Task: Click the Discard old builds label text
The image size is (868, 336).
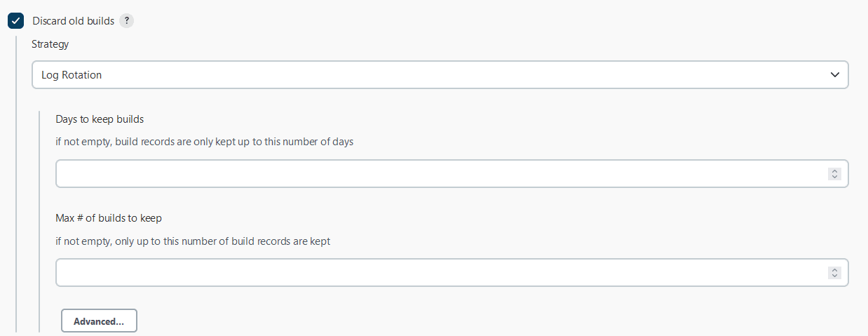Action: [73, 21]
